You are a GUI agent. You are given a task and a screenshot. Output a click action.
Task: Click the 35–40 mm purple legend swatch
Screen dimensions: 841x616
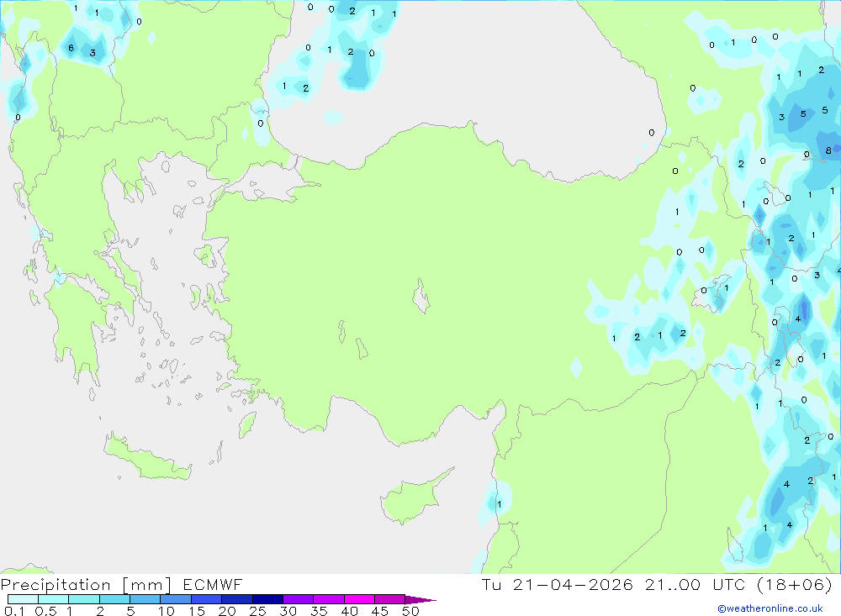pyautogui.click(x=329, y=599)
